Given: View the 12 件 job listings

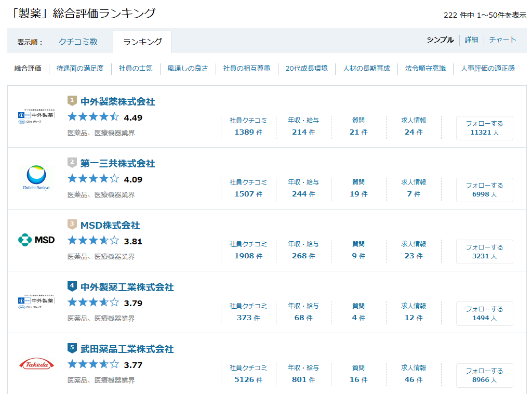Looking at the screenshot, I should 414,318.
